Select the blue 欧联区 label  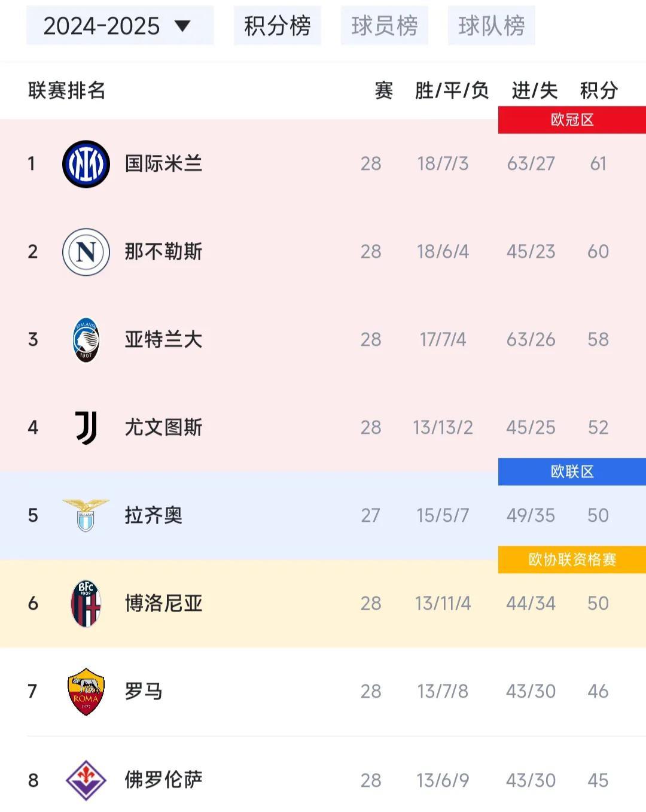572,472
